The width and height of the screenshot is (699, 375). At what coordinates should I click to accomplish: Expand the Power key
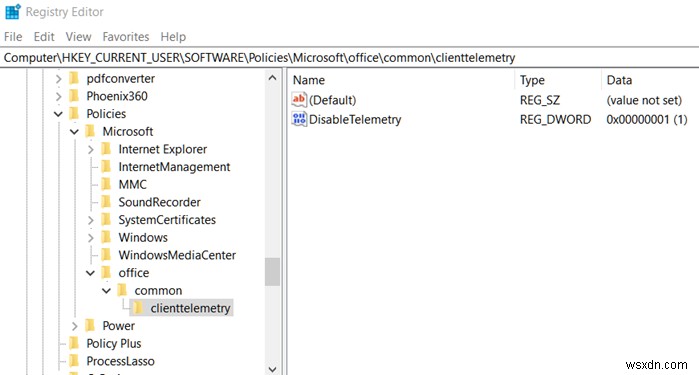pyautogui.click(x=74, y=326)
